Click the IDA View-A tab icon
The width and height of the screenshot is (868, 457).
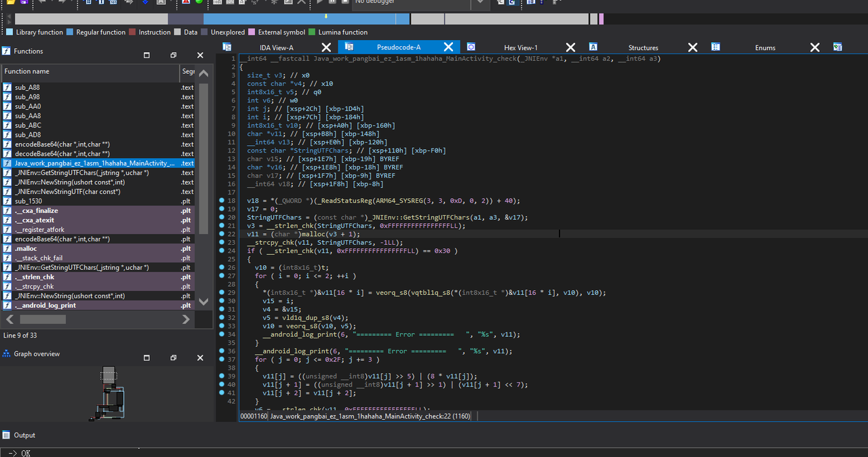pos(226,47)
